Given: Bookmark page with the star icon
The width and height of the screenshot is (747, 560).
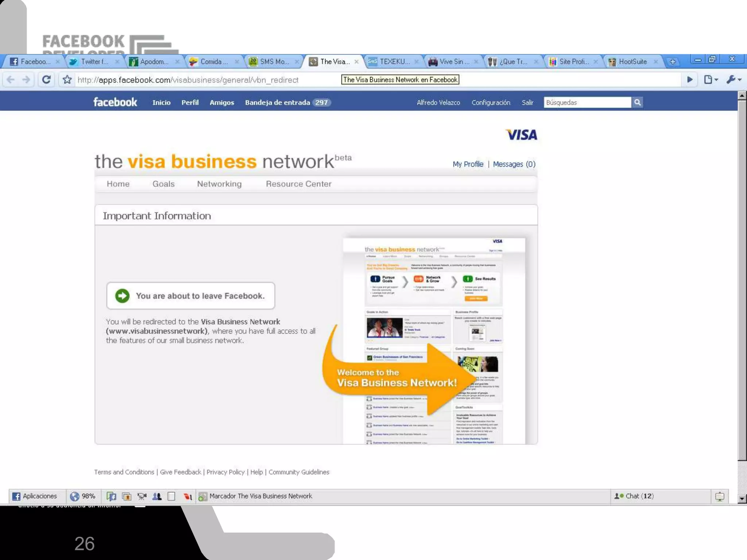Looking at the screenshot, I should 67,79.
